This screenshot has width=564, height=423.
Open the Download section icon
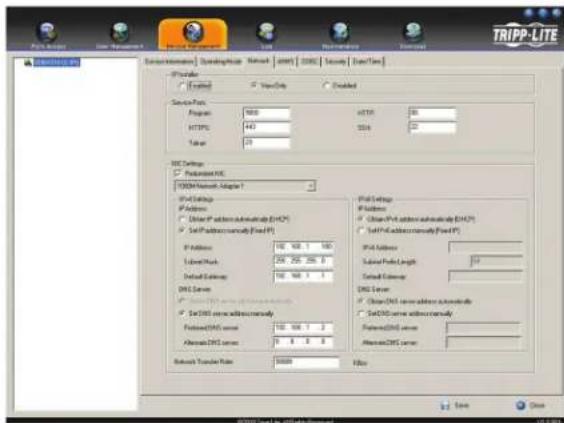click(x=413, y=32)
